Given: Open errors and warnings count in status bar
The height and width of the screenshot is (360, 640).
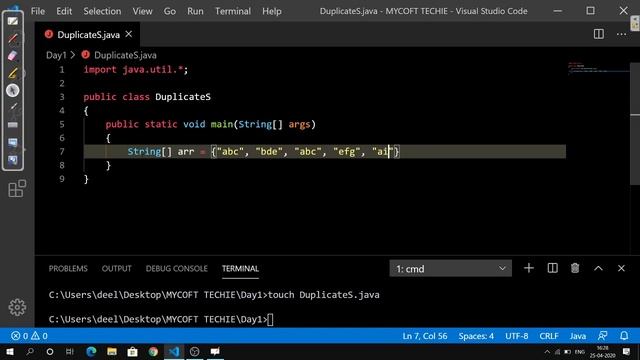Looking at the screenshot, I should point(29,336).
